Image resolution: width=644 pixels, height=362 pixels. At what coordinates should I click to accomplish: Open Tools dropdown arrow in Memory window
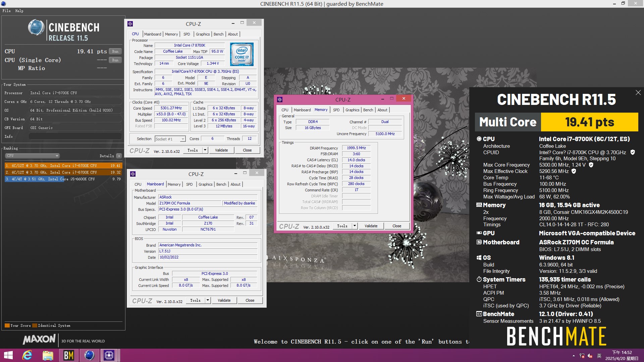[355, 226]
